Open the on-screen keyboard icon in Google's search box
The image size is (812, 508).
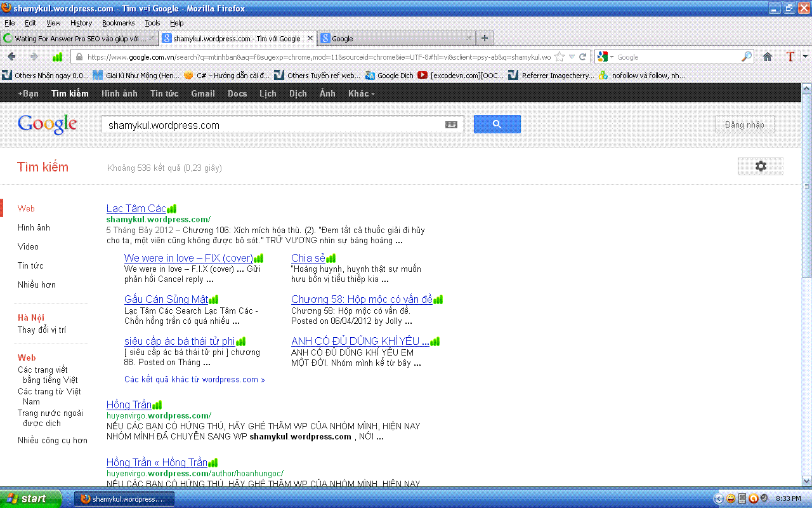(x=451, y=125)
